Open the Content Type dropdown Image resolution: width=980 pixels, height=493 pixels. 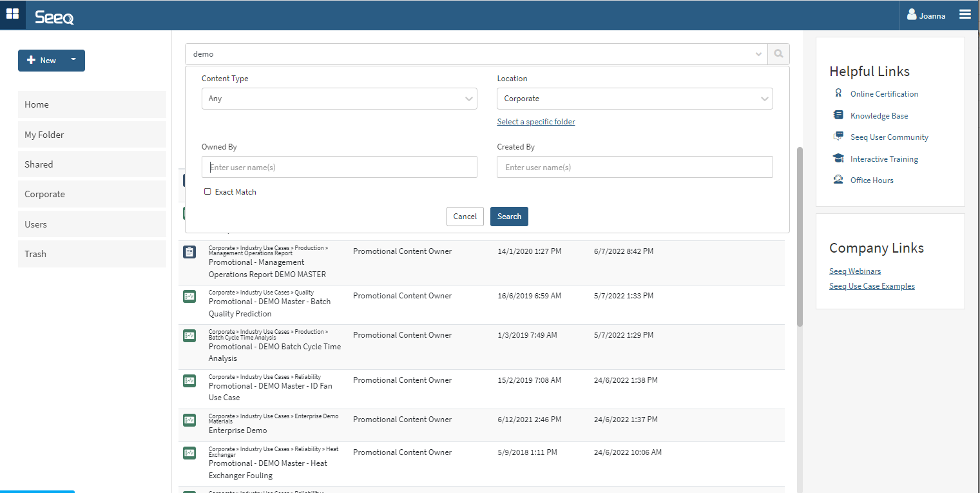340,99
